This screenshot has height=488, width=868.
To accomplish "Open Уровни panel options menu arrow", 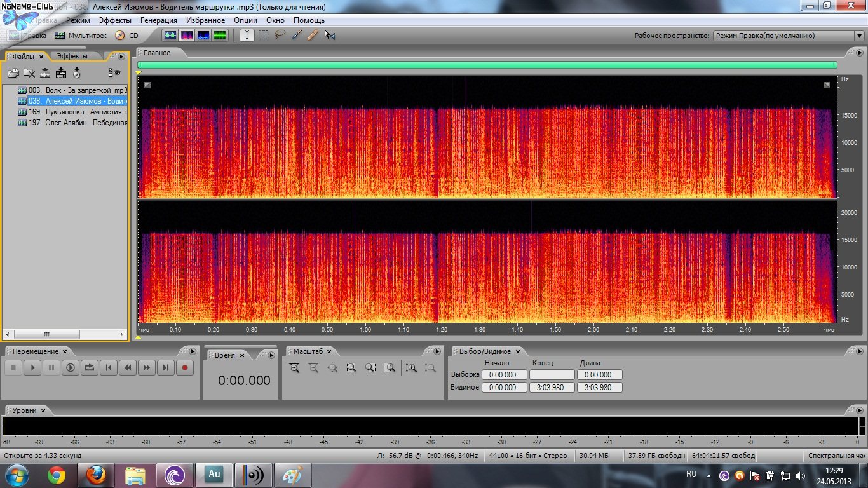I will (860, 410).
